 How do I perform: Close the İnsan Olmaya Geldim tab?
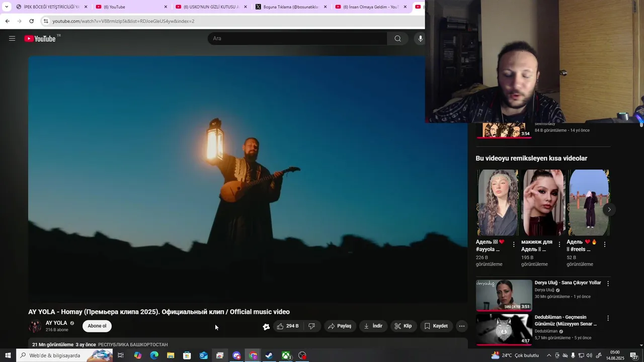(x=405, y=7)
